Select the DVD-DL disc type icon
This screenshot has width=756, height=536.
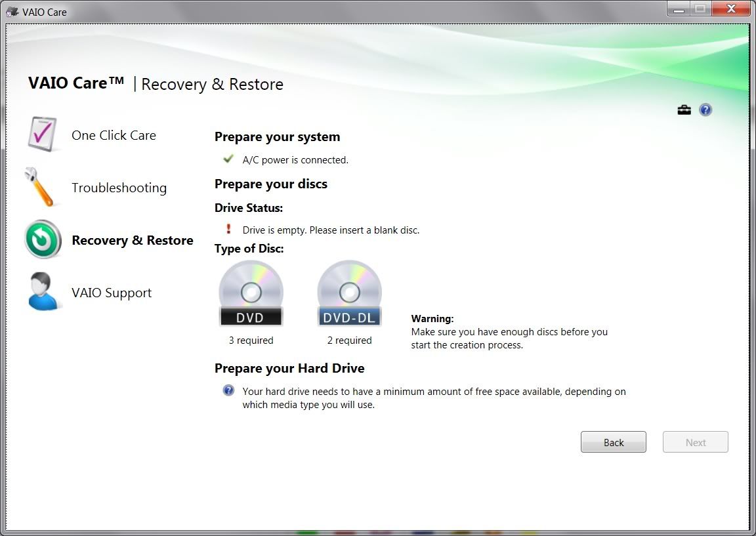(350, 293)
